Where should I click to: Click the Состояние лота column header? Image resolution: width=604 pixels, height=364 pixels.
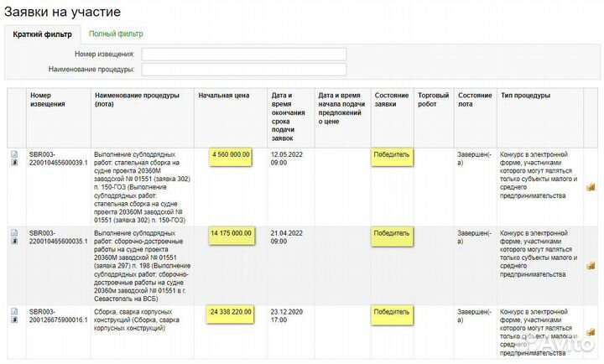(475, 100)
